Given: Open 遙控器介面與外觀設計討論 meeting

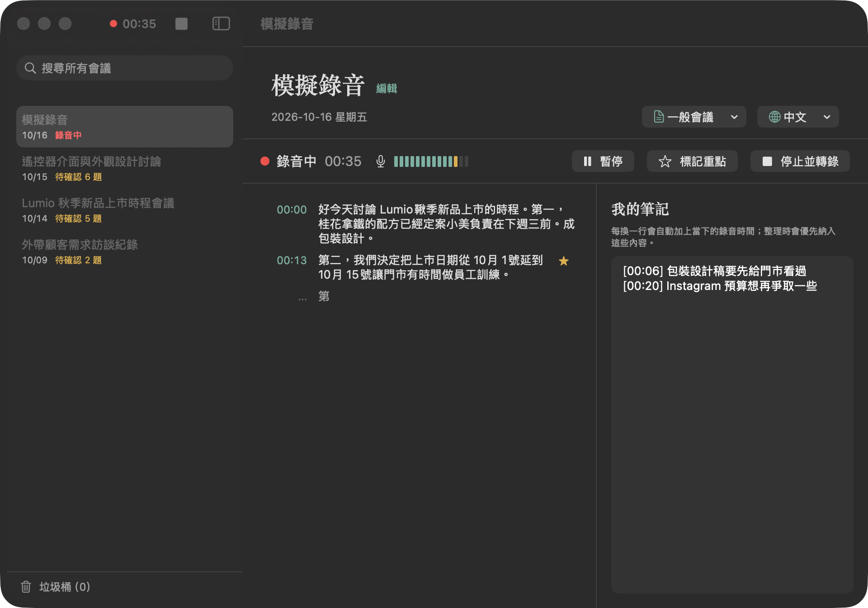Looking at the screenshot, I should click(125, 168).
